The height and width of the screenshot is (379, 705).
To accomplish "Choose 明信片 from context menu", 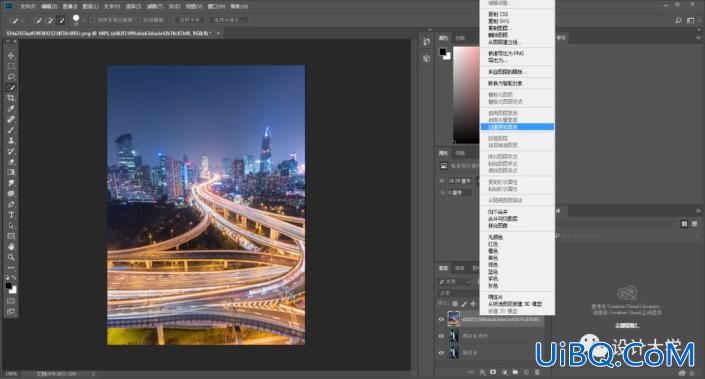I will pyautogui.click(x=517, y=297).
